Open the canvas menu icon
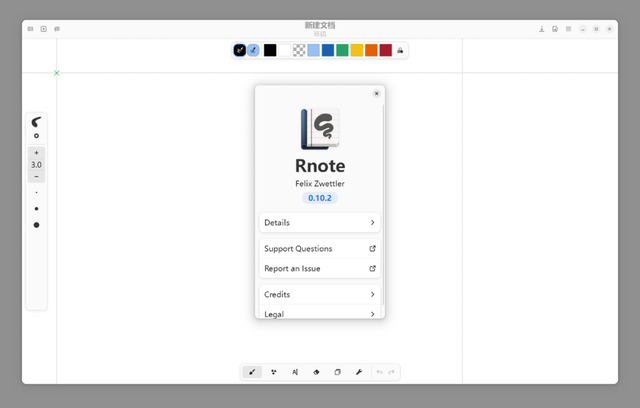640x408 pixels. click(555, 29)
